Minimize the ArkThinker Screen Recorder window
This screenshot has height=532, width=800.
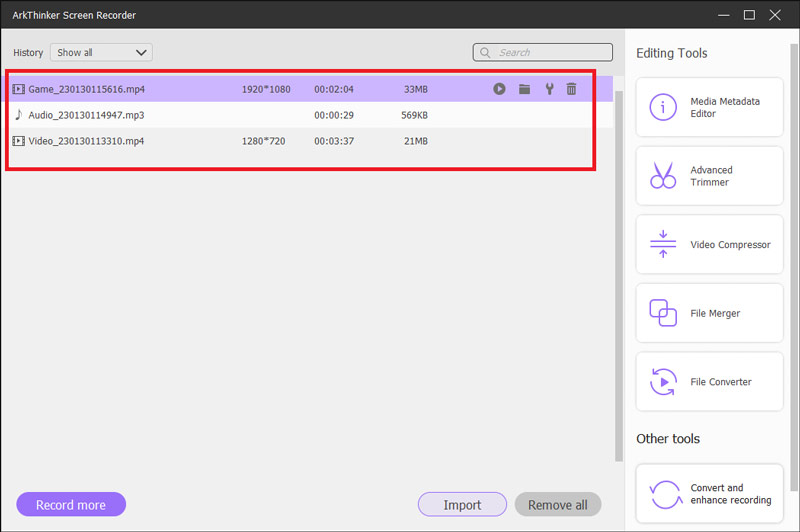click(723, 15)
